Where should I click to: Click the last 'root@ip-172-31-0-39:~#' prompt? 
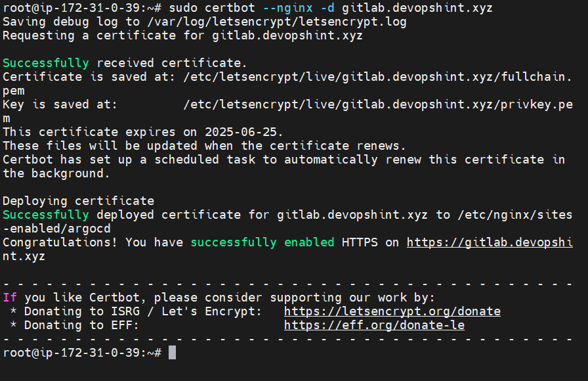coord(82,353)
